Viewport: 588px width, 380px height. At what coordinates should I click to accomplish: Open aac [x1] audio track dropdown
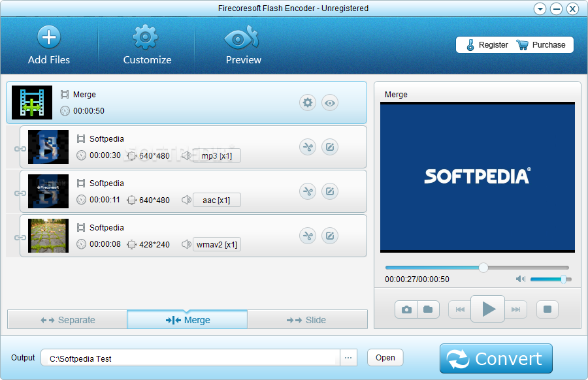[x=217, y=200]
